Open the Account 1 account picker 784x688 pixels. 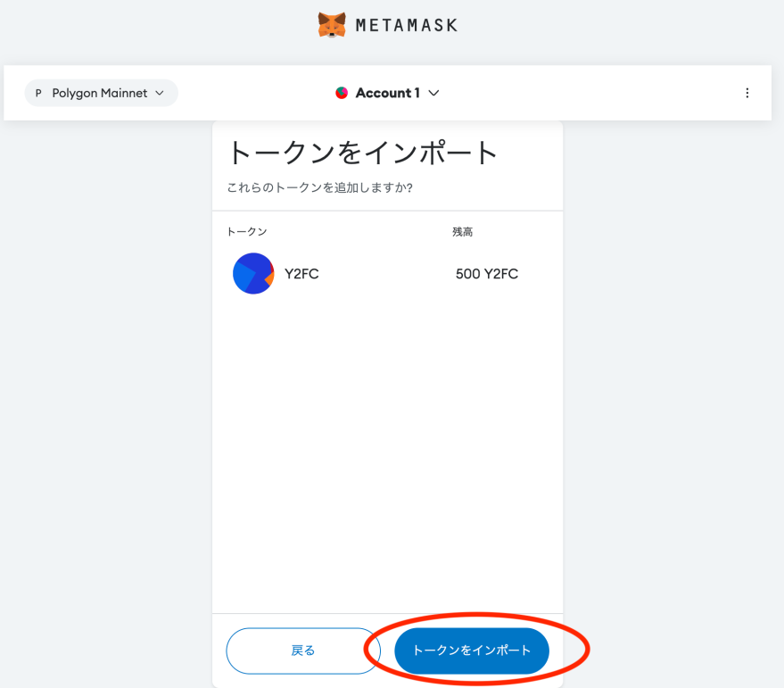coord(387,93)
